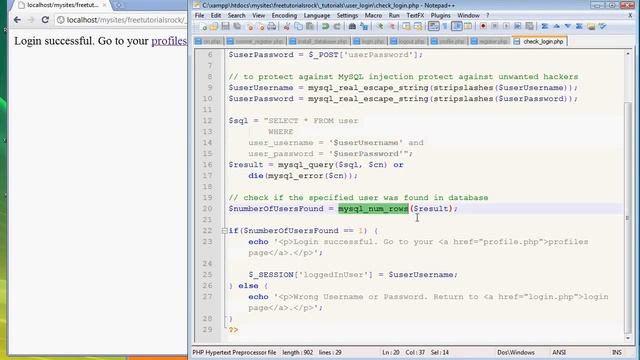The width and height of the screenshot is (640, 360).
Task: Open User Defined Language dialog icon
Action: tap(468, 26)
